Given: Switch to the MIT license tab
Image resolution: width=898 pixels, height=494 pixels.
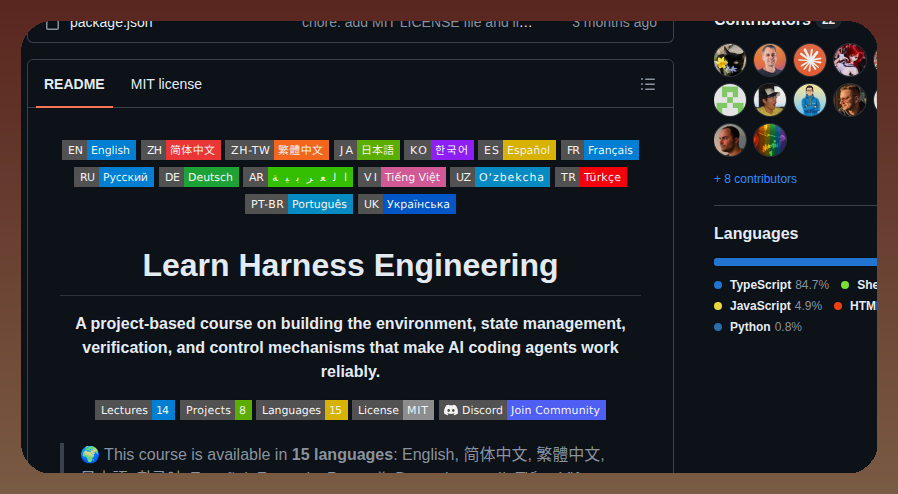Looking at the screenshot, I should point(166,84).
